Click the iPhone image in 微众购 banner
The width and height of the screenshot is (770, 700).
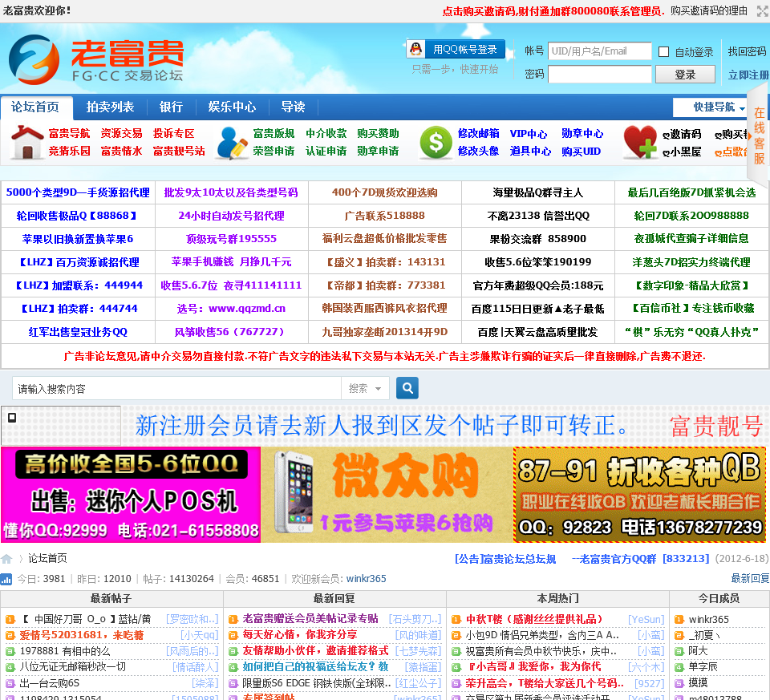click(x=294, y=492)
